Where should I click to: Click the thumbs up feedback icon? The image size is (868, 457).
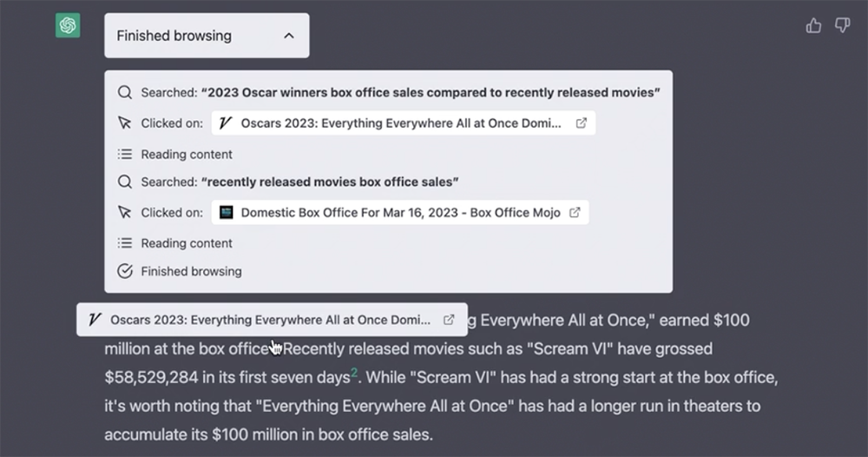point(813,25)
